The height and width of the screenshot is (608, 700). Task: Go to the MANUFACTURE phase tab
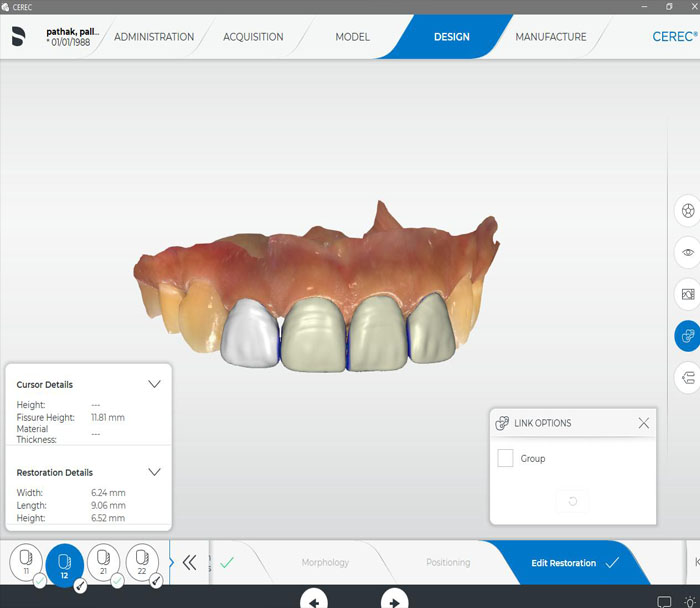(551, 37)
